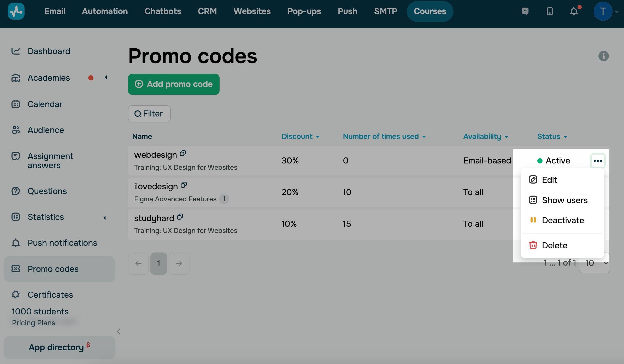Open the notifications bell
This screenshot has width=624, height=364.
point(574,11)
